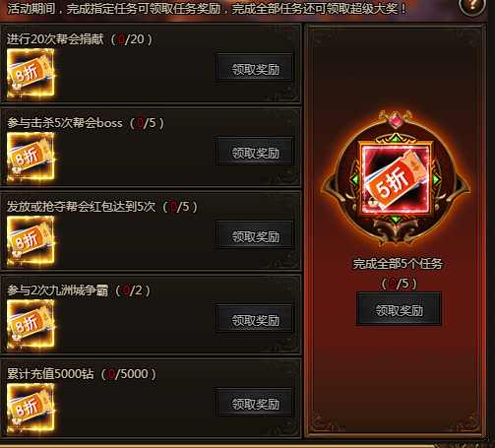495x448 pixels.
Task: Claim reward for 参与击杀5次帮会boss task
Action: [x=255, y=151]
